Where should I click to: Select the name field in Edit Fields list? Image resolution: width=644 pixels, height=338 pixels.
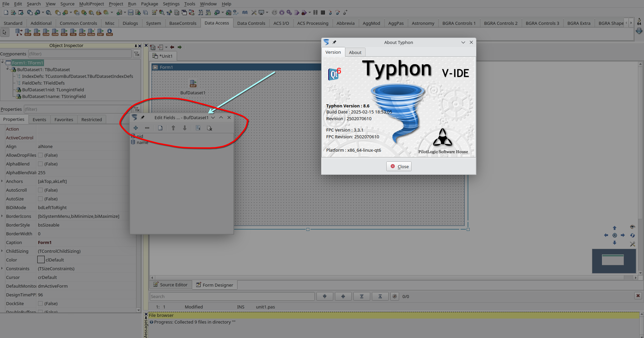[142, 142]
